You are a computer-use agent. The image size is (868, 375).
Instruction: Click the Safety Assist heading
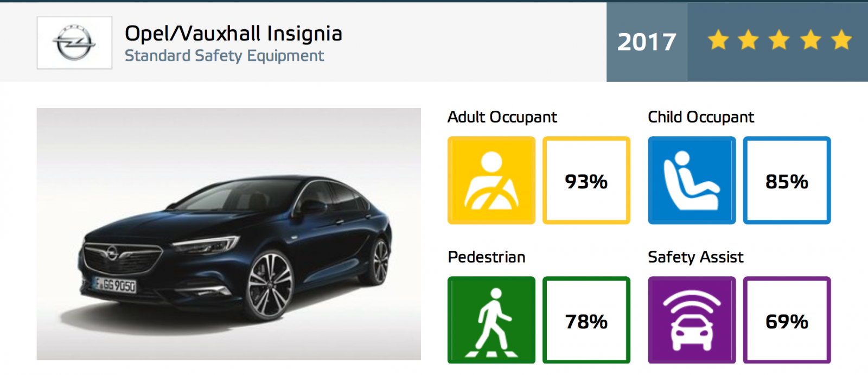coord(695,257)
